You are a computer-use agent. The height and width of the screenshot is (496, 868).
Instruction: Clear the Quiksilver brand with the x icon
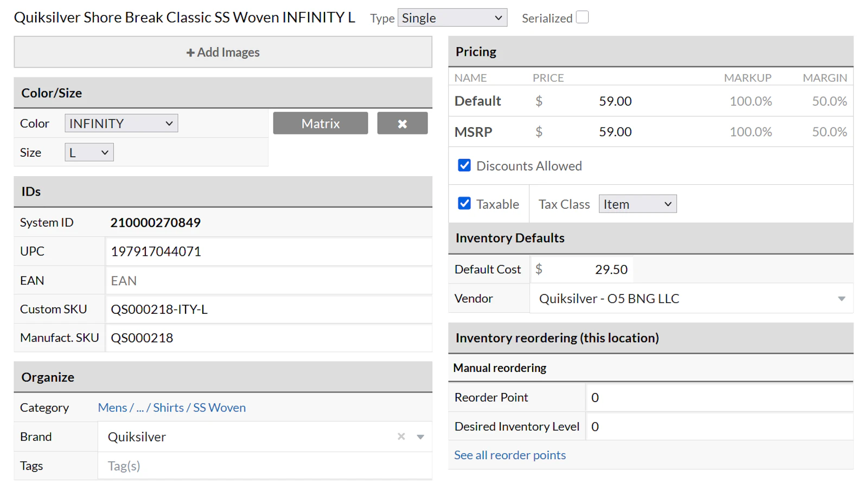(x=401, y=436)
